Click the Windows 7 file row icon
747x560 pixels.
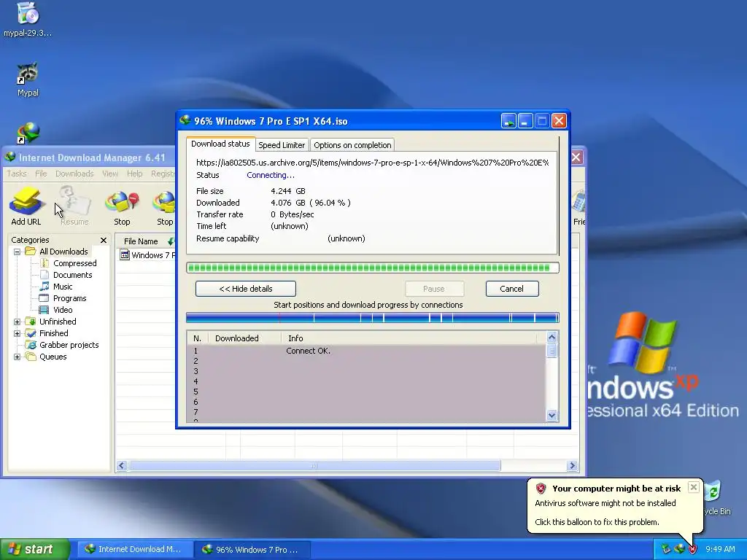[125, 255]
